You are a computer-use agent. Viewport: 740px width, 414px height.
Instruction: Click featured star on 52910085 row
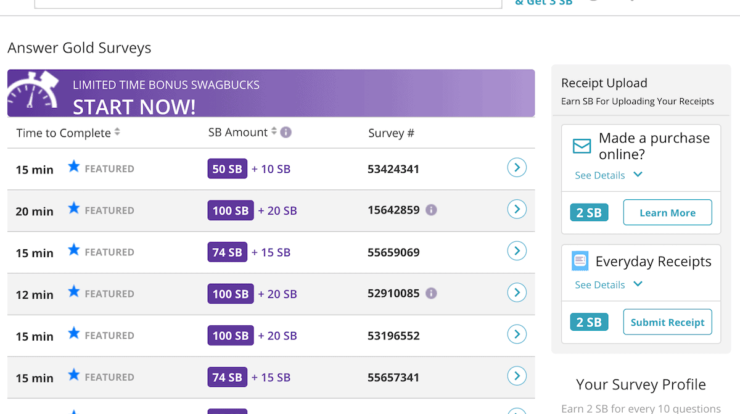(x=74, y=291)
